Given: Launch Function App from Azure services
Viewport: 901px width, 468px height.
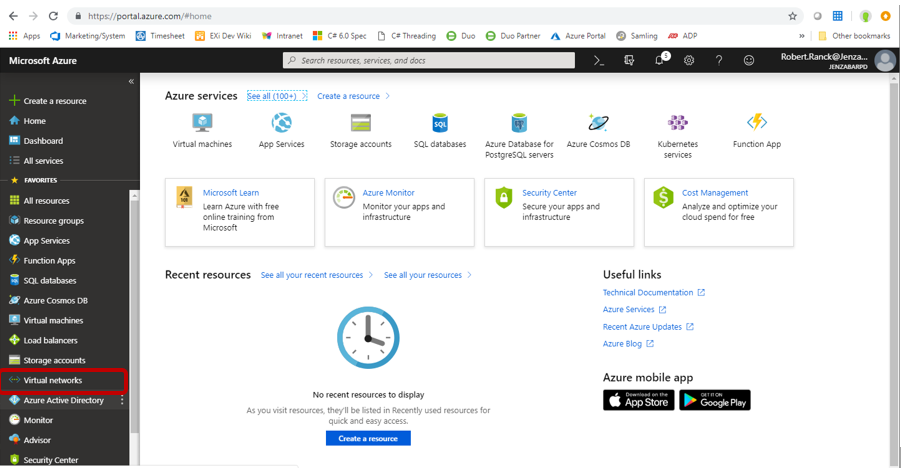Looking at the screenshot, I should 756,123.
